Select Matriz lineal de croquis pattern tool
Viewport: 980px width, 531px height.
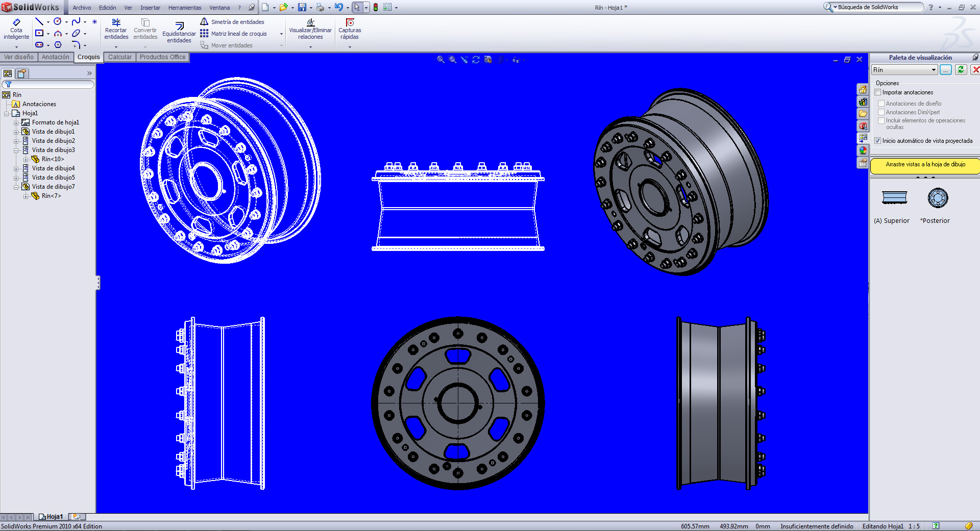(234, 34)
